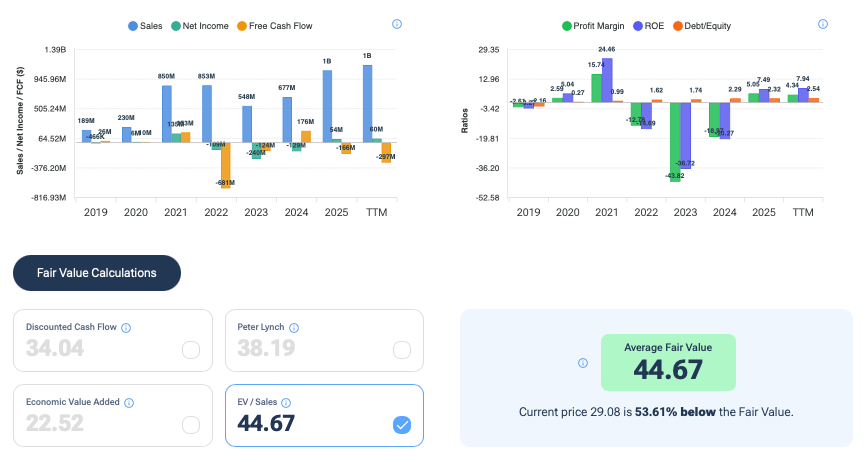Screen dimensions: 868x462
Task: Toggle Free Cash Flow legend item
Action: (x=275, y=26)
